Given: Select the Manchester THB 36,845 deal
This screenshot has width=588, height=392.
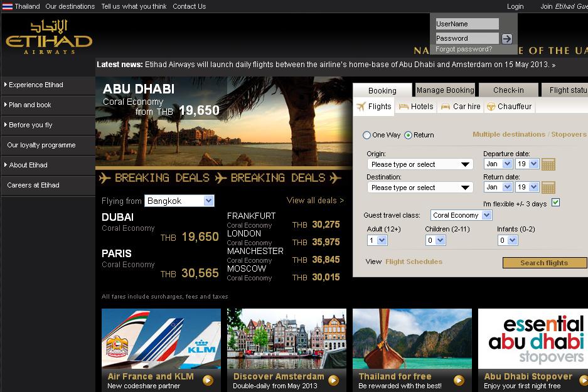Looking at the screenshot, I should (283, 256).
